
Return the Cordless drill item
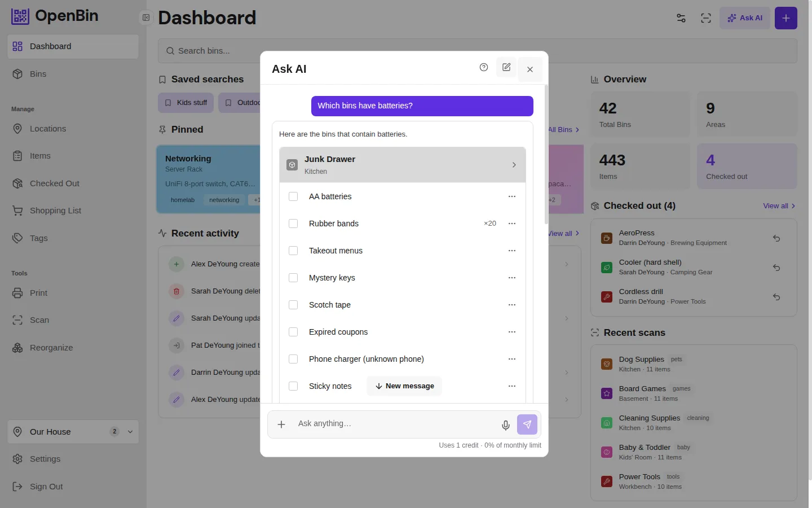[x=776, y=297]
